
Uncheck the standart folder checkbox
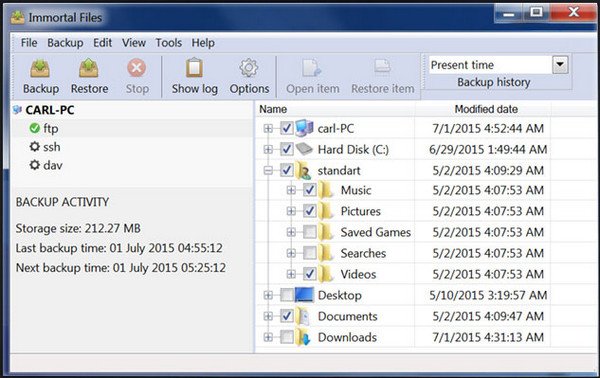click(287, 170)
